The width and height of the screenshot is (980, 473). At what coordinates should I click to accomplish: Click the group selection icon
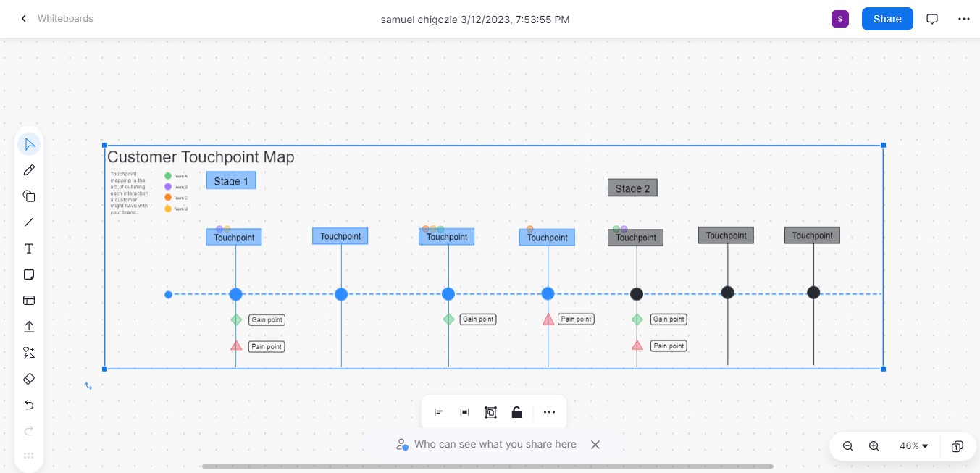coord(490,412)
